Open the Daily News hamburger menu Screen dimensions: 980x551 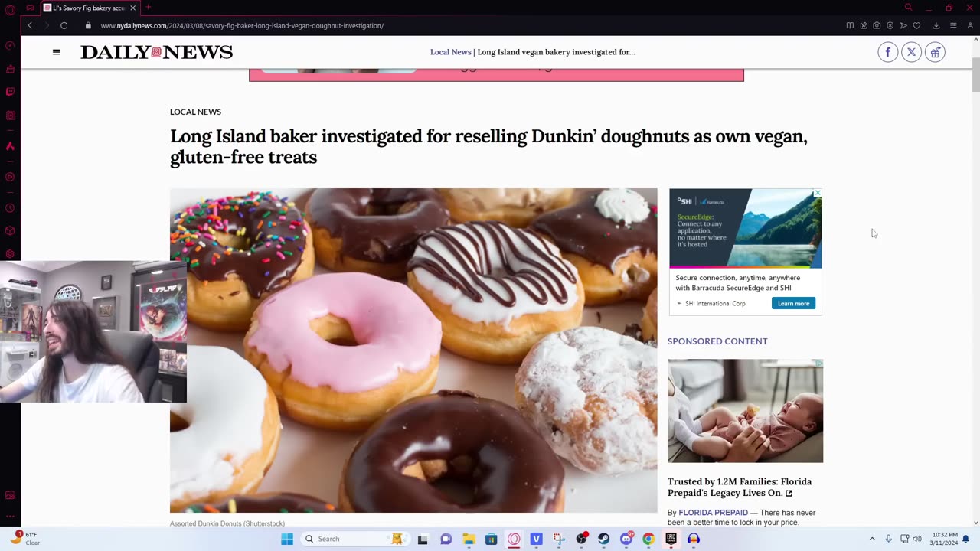(x=56, y=52)
